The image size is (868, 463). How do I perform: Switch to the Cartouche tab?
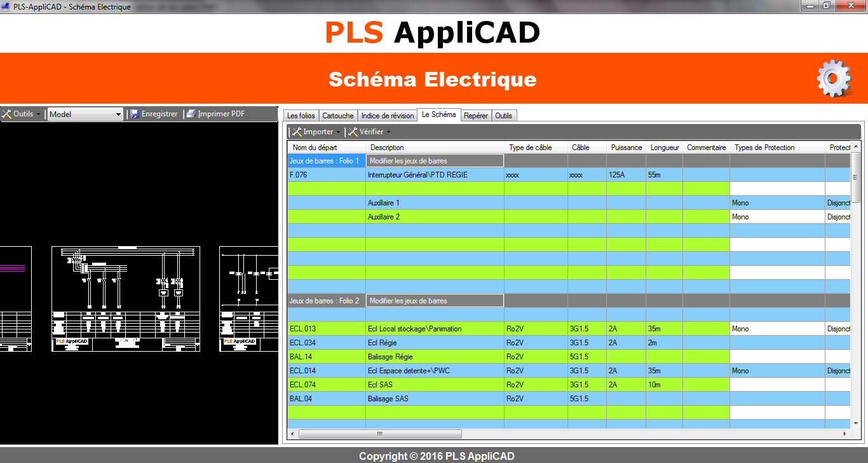pos(338,116)
